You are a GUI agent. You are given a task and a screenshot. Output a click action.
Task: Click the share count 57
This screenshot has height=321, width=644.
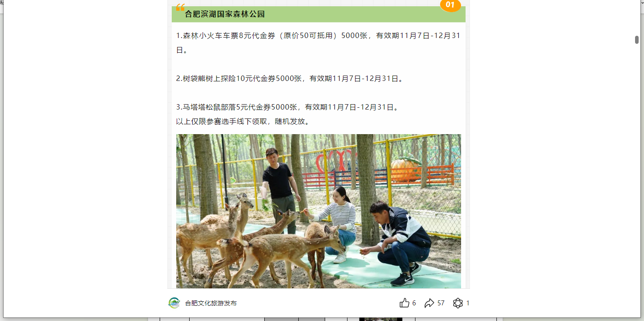tap(441, 303)
